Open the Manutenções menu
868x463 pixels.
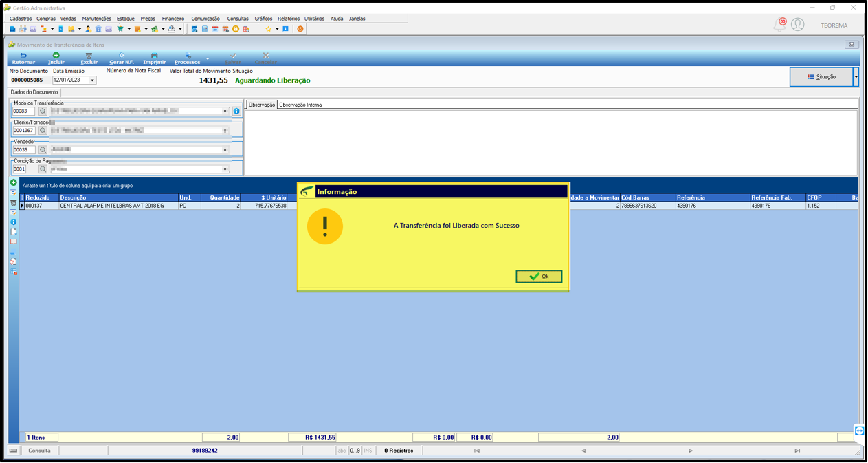pos(96,19)
